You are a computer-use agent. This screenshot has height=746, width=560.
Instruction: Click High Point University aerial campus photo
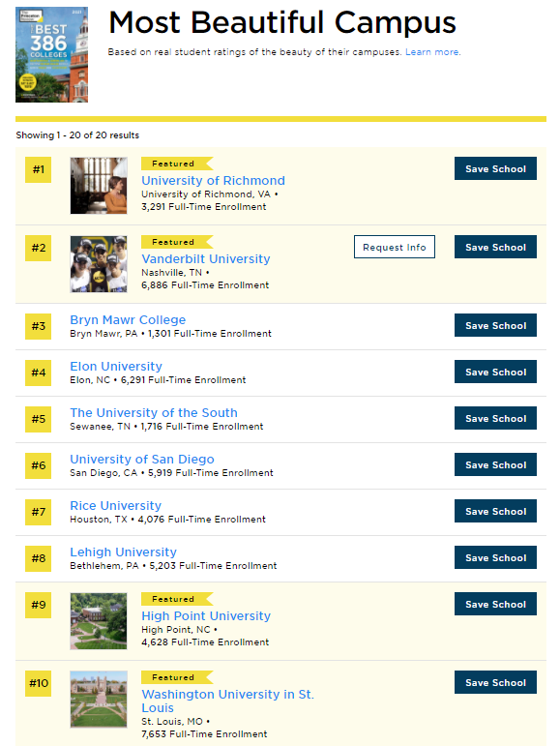coord(99,621)
